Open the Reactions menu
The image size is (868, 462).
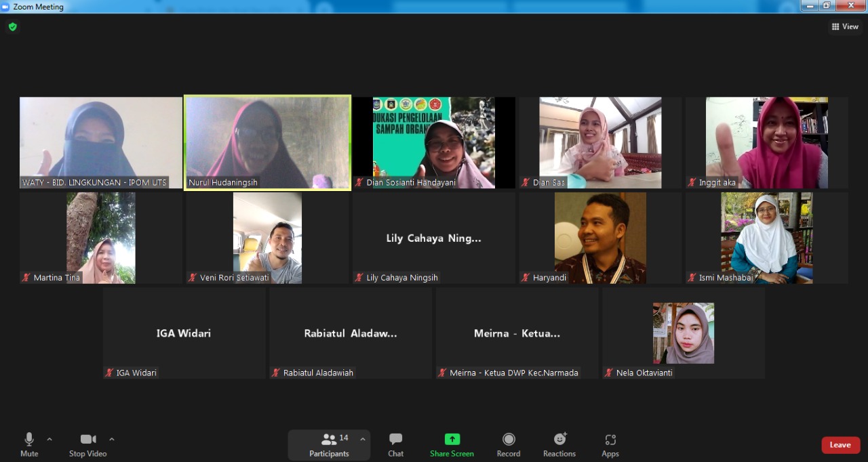point(559,445)
